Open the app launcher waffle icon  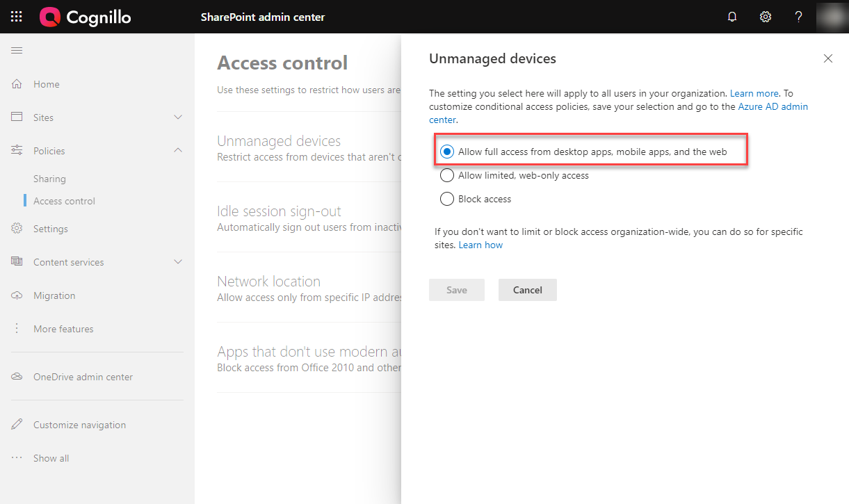(x=17, y=17)
